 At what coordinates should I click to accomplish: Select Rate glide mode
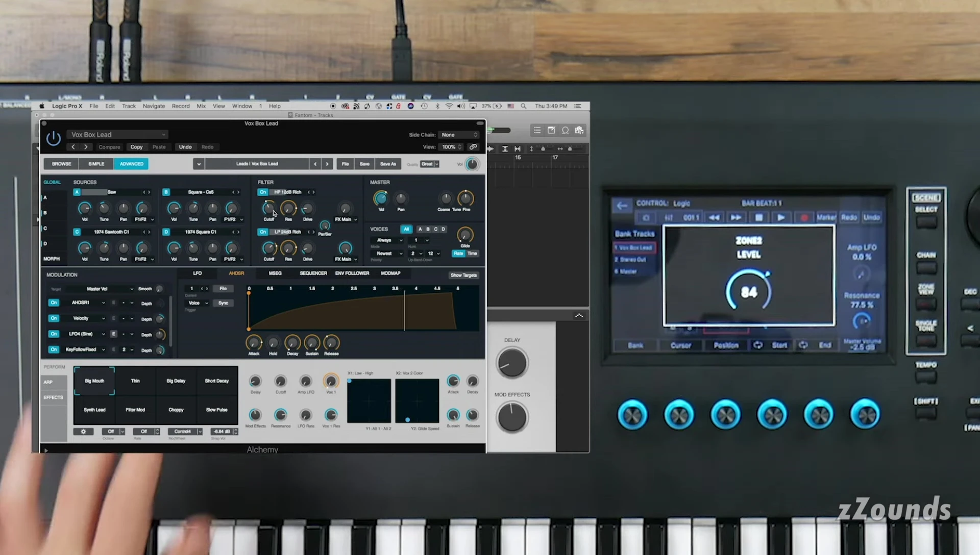pos(458,254)
